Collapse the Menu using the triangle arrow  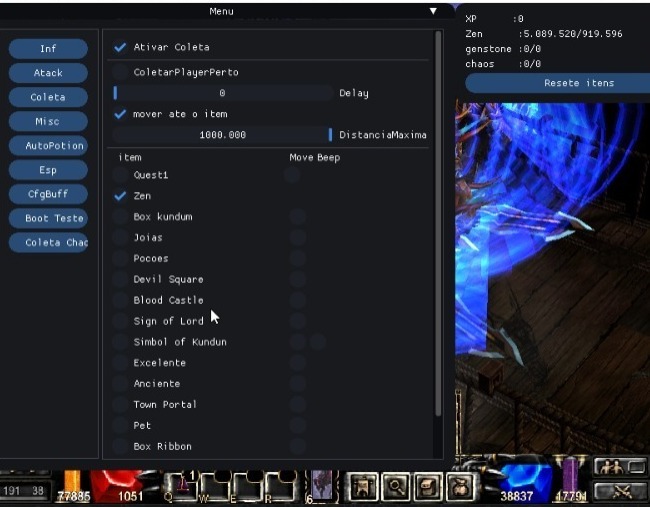click(x=433, y=11)
